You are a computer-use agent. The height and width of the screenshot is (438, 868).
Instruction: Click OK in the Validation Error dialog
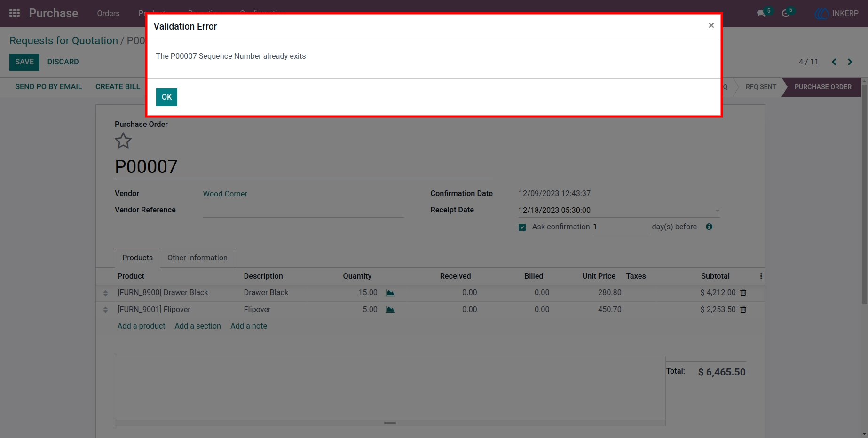pyautogui.click(x=166, y=97)
